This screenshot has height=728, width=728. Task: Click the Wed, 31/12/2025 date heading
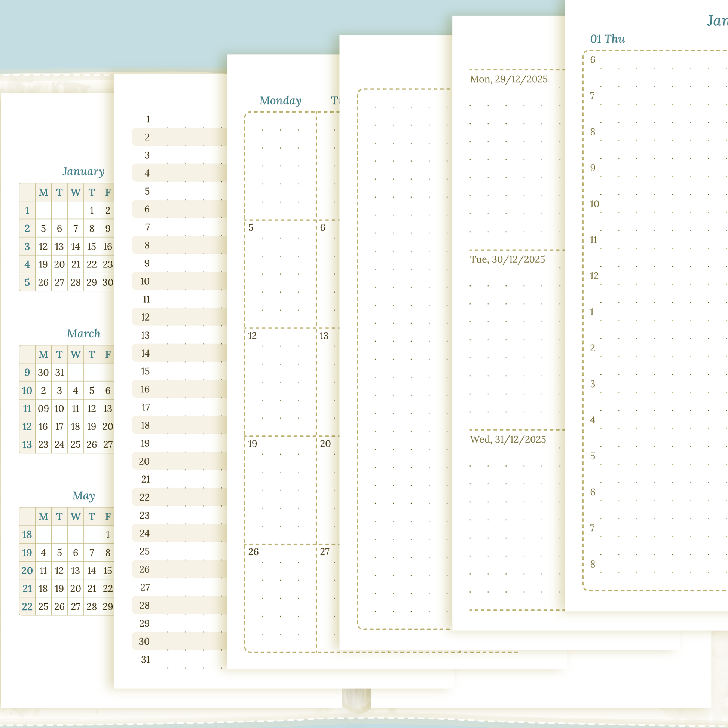click(x=508, y=440)
